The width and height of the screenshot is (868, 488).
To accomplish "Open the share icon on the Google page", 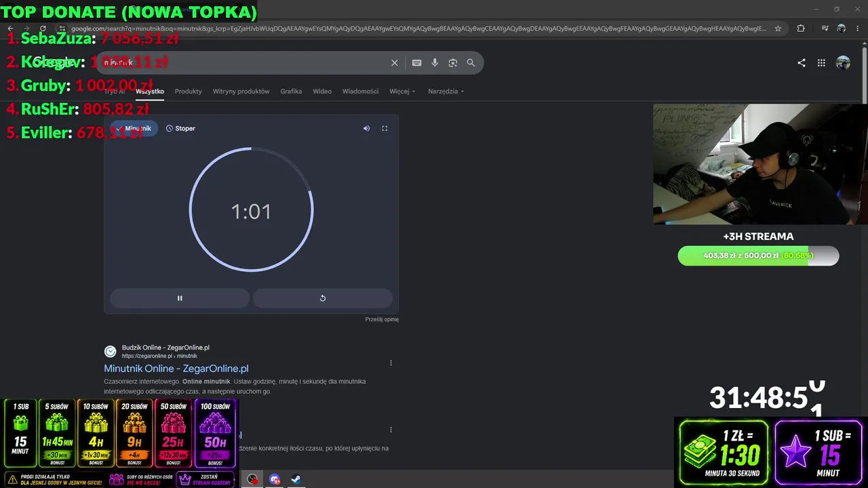I will pos(802,63).
